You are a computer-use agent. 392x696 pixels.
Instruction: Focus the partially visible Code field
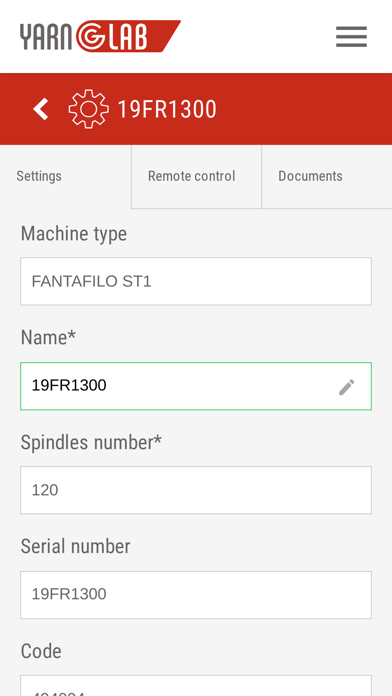point(196,686)
